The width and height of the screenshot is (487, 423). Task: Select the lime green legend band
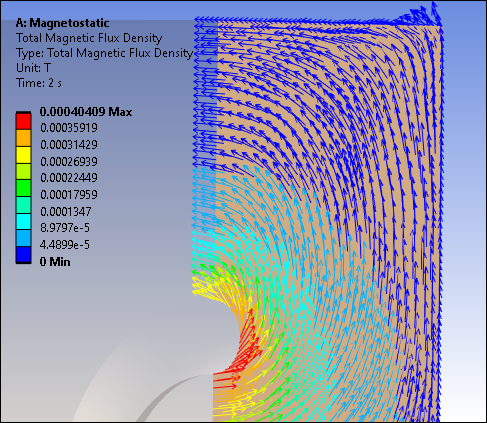tap(23, 171)
